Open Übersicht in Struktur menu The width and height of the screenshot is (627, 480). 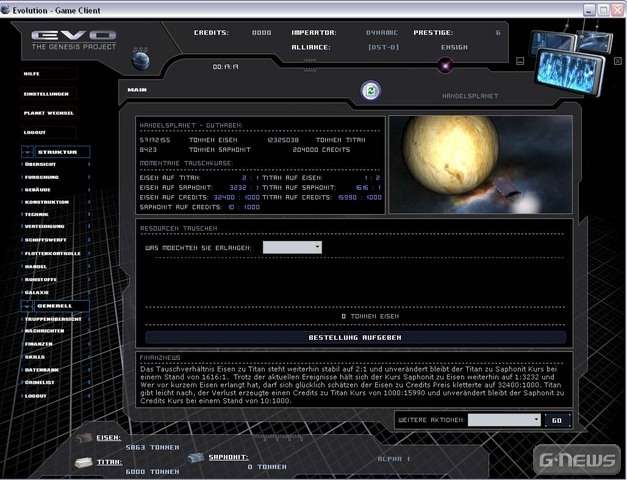click(x=40, y=164)
